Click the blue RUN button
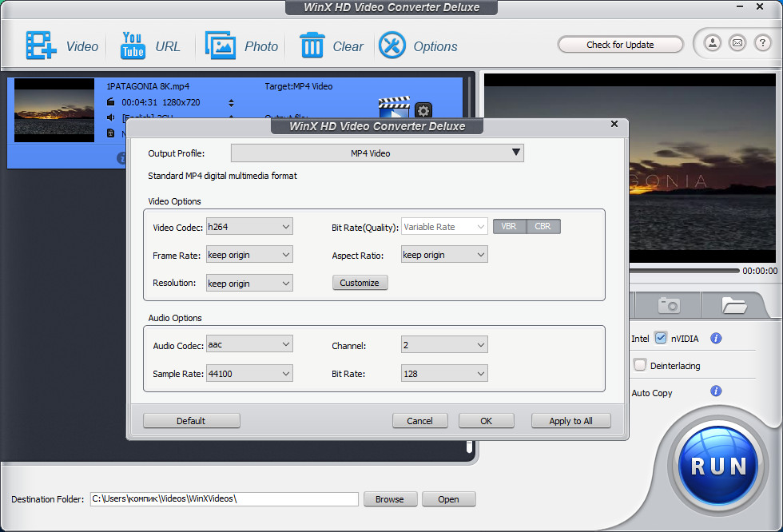The height and width of the screenshot is (532, 783). pyautogui.click(x=718, y=466)
